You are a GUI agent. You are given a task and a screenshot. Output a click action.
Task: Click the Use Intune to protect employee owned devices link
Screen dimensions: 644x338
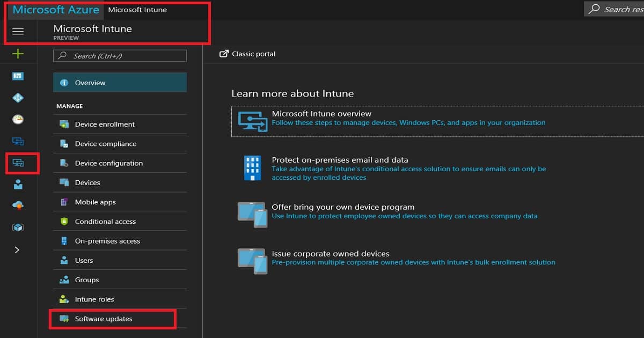pyautogui.click(x=404, y=216)
